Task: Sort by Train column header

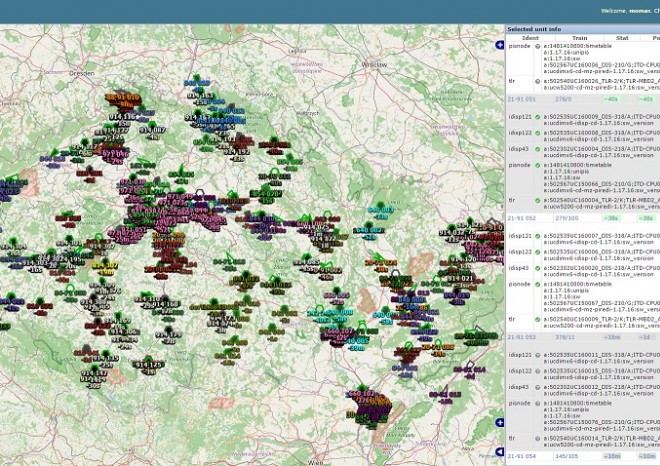Action: click(x=580, y=38)
